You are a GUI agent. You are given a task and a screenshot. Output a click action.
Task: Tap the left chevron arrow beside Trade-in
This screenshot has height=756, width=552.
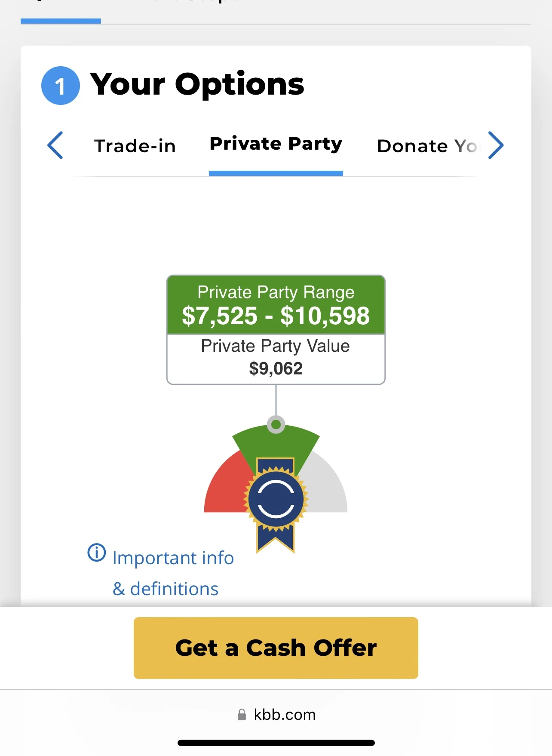(x=55, y=145)
